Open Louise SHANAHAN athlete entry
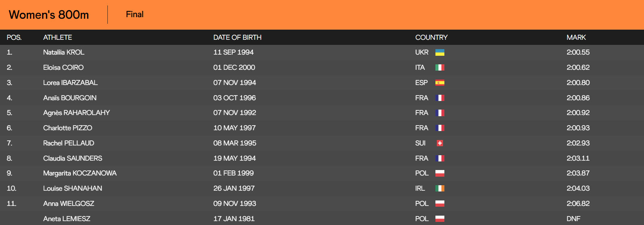The width and height of the screenshot is (644, 225). coord(73,188)
